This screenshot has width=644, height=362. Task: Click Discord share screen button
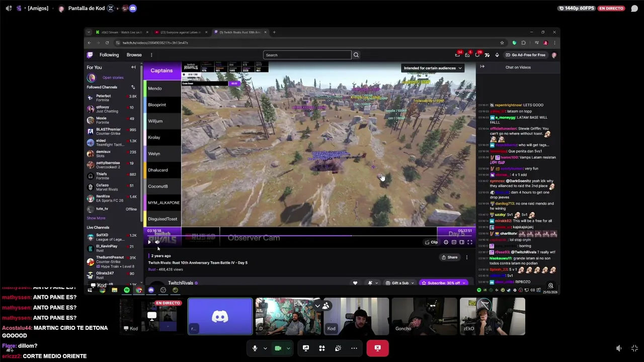point(306,348)
